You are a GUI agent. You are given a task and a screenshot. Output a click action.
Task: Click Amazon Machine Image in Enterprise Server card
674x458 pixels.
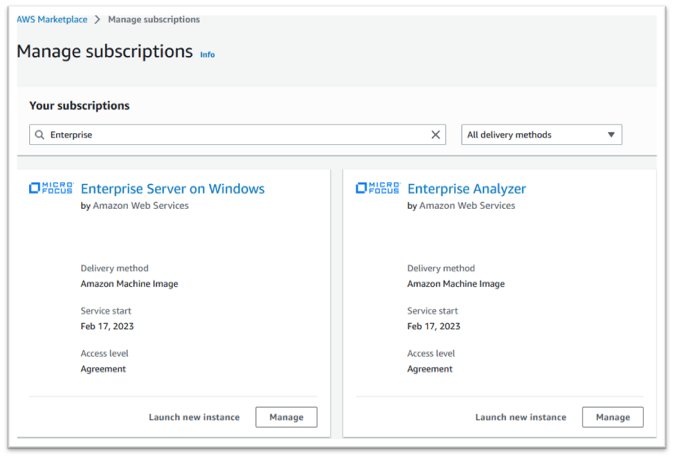[x=129, y=284]
